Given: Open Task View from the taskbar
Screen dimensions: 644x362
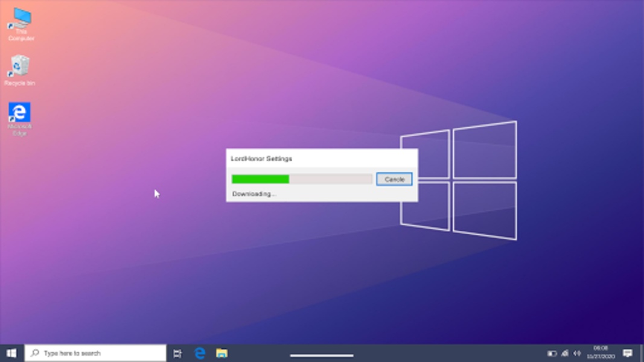Looking at the screenshot, I should tap(177, 353).
